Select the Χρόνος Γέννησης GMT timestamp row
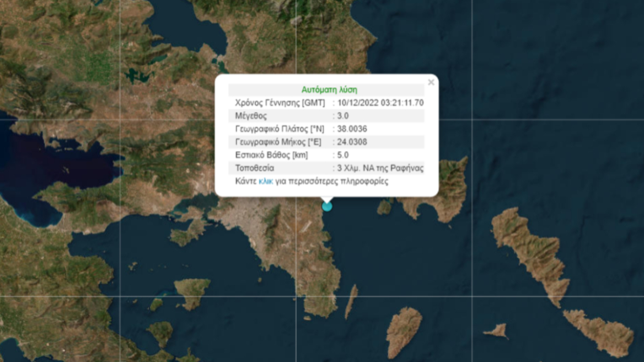Screen dimensions: 644x362 pos(325,102)
